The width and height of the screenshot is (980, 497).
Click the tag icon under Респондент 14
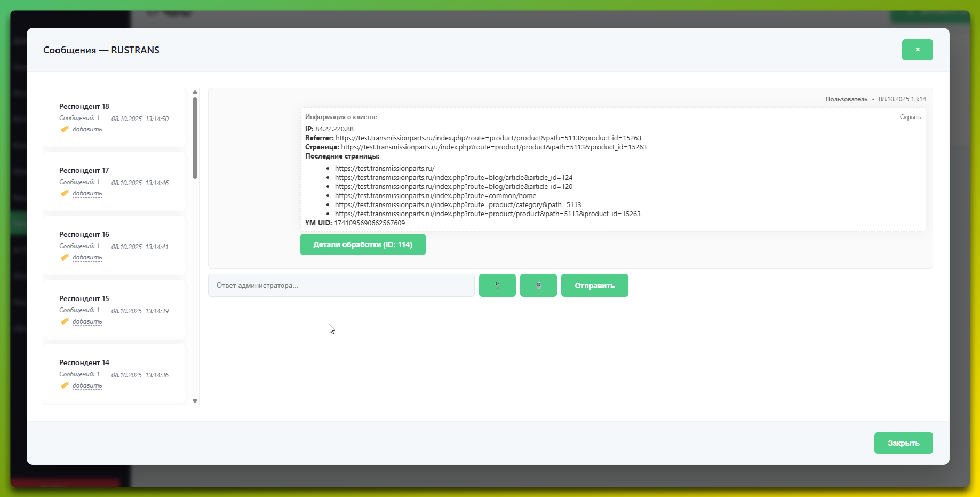point(65,385)
